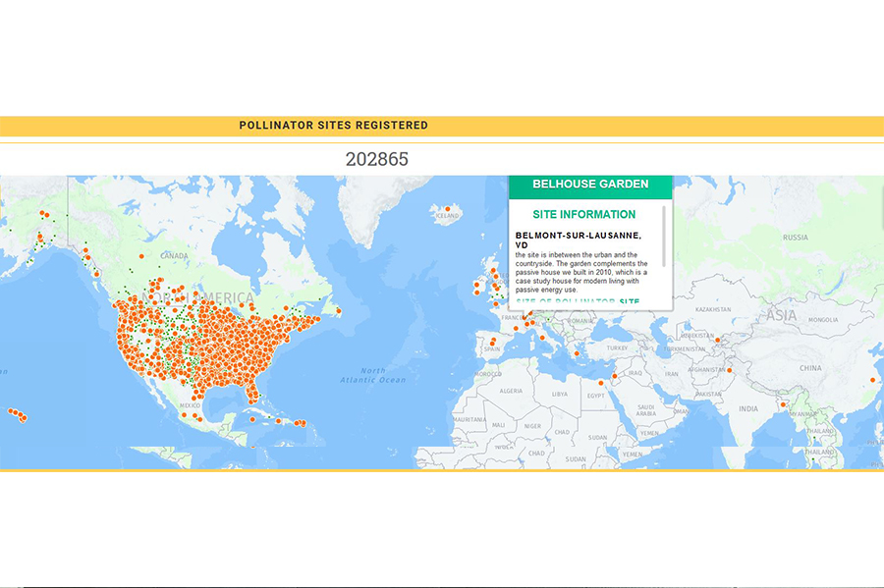Image resolution: width=884 pixels, height=588 pixels.
Task: Click the RUSSIA map label
Action: [x=796, y=238]
